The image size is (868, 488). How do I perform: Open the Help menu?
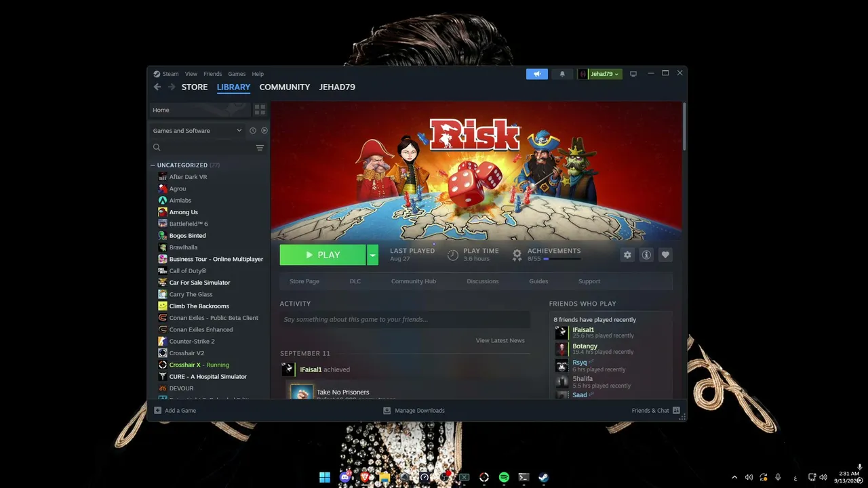(258, 74)
